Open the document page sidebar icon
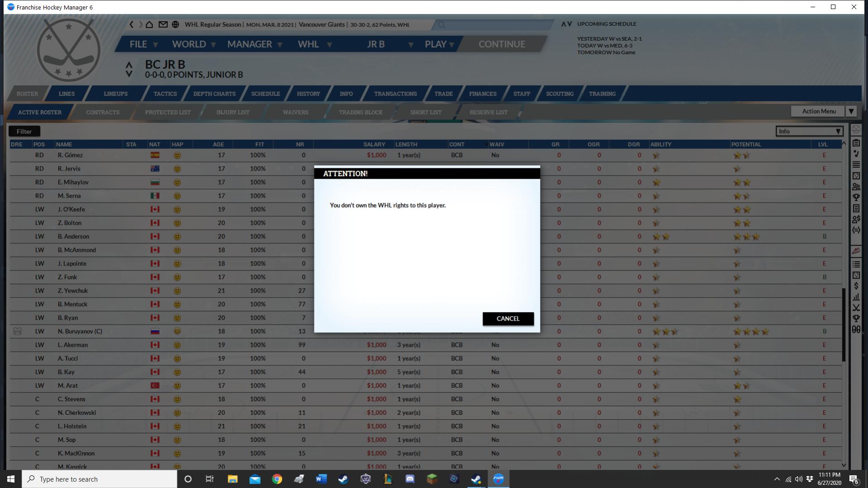This screenshot has width=868, height=488. click(x=856, y=208)
